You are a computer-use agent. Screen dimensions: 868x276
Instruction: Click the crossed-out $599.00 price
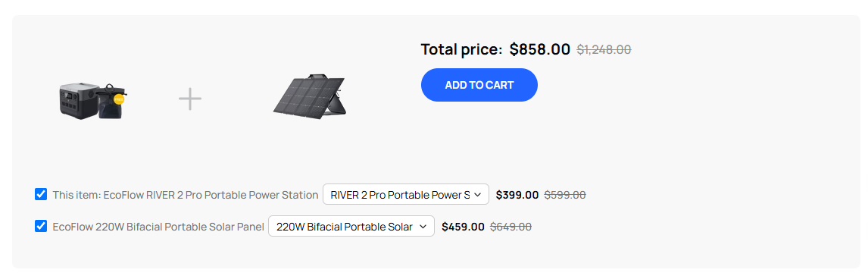click(565, 195)
